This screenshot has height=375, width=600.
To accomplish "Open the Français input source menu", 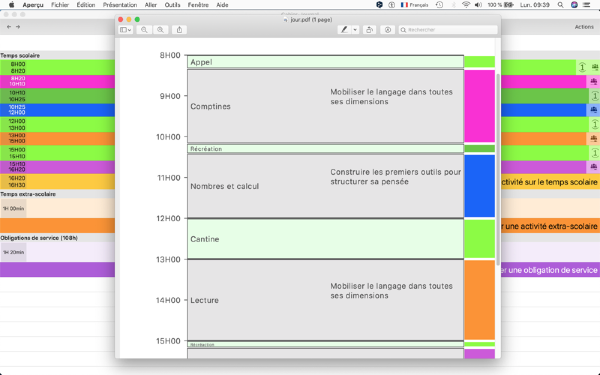I will [x=414, y=5].
